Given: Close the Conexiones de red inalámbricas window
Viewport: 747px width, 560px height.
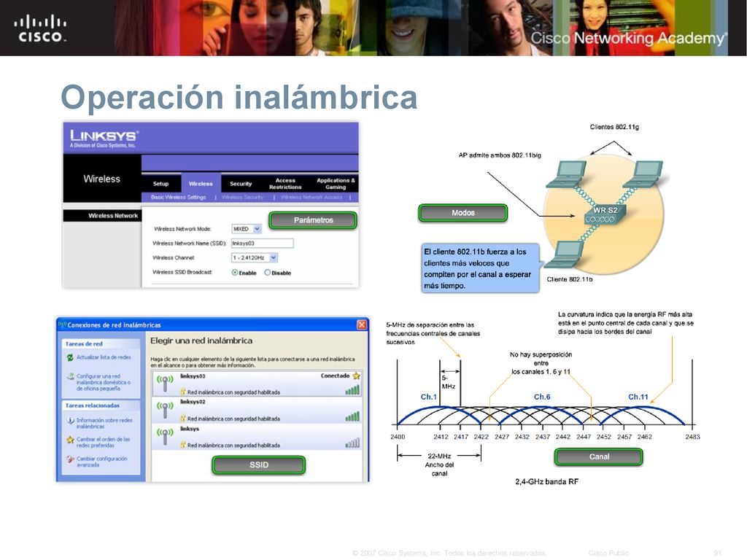Looking at the screenshot, I should tap(362, 324).
